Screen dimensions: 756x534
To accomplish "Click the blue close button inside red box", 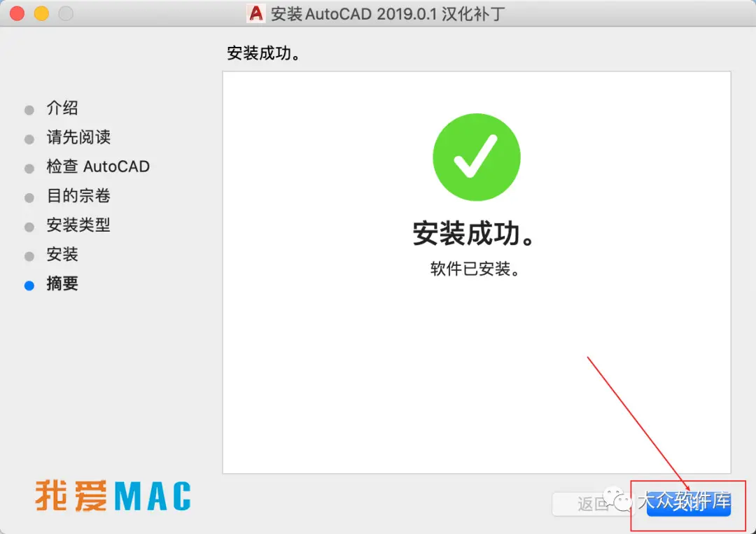I will (x=689, y=504).
